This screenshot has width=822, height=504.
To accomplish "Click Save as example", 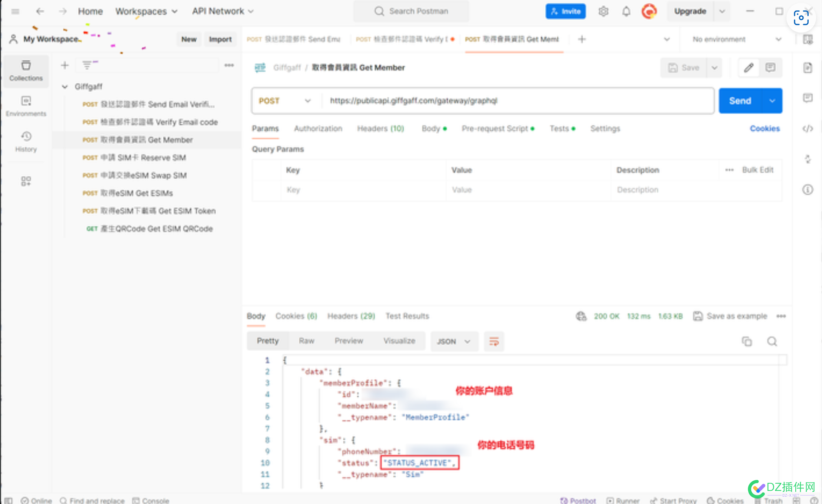I will pos(730,316).
